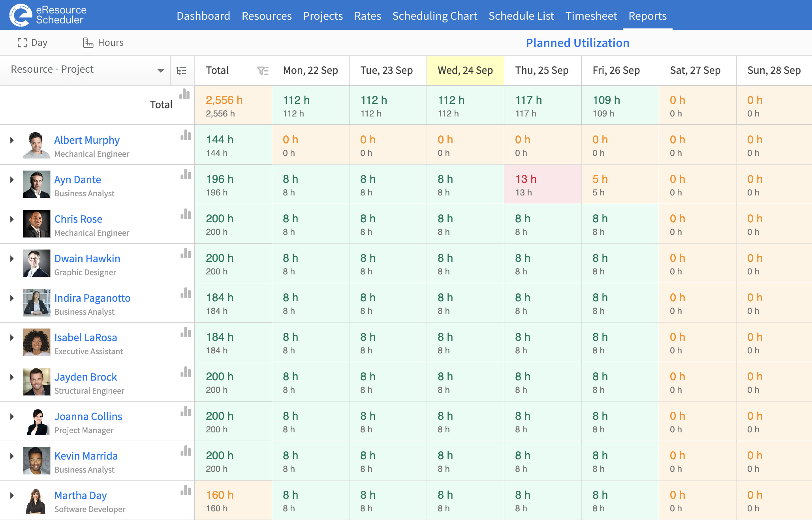This screenshot has height=520, width=812.
Task: Click the tree layout icon beside Resource - Project
Action: pos(182,71)
